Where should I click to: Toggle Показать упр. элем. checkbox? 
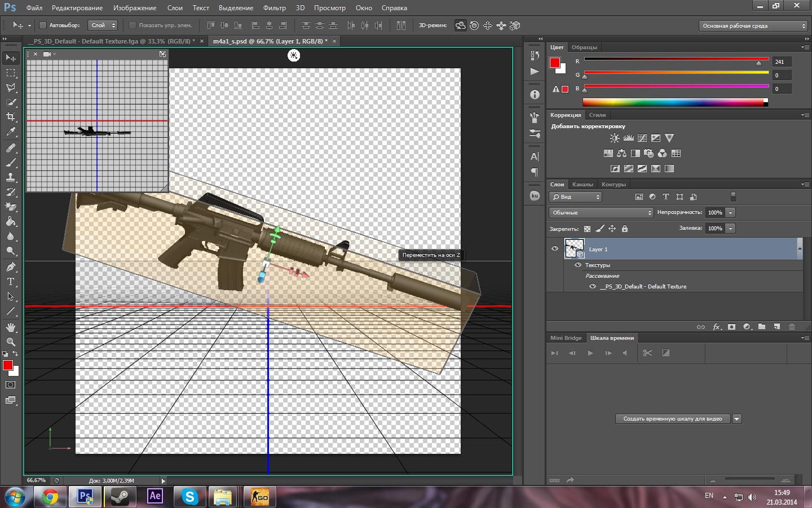(x=133, y=25)
